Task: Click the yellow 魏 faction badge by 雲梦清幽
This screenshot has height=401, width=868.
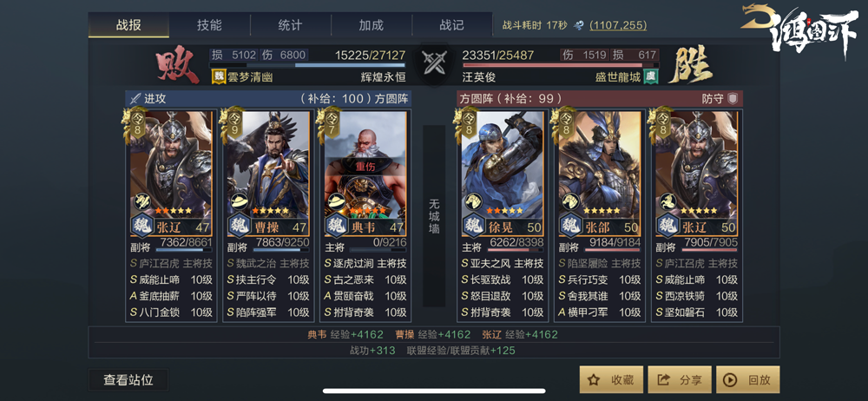Action: [x=218, y=77]
